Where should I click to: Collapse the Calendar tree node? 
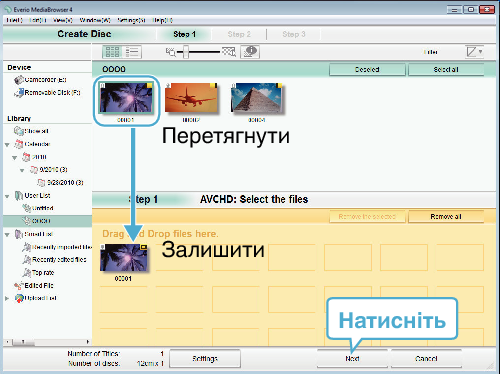tap(7, 145)
